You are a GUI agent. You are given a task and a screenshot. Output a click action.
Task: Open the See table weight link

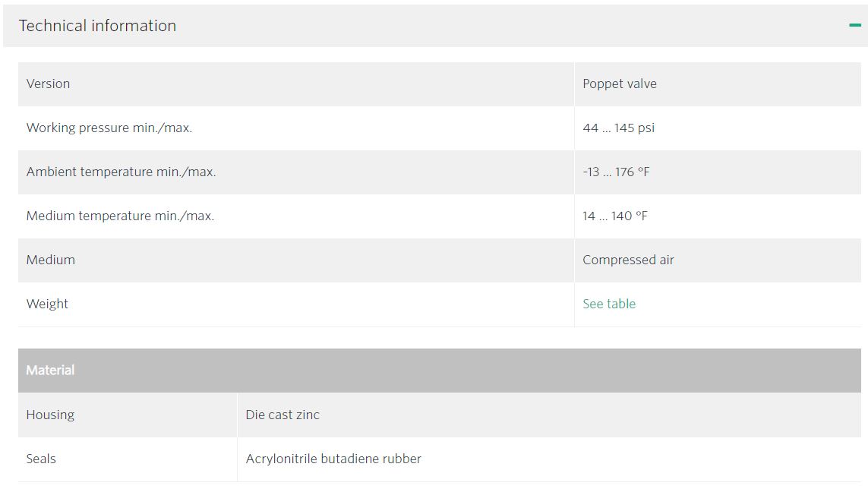609,304
